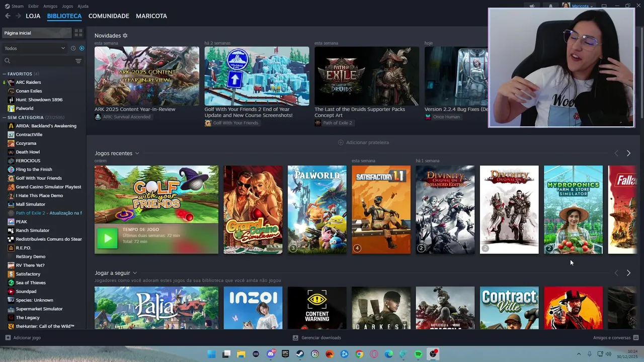
Task: Open Epic Games launcher from taskbar
Action: 285,354
